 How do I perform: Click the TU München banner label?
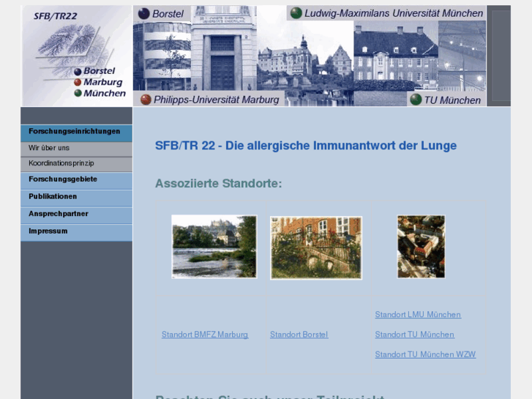(452, 100)
